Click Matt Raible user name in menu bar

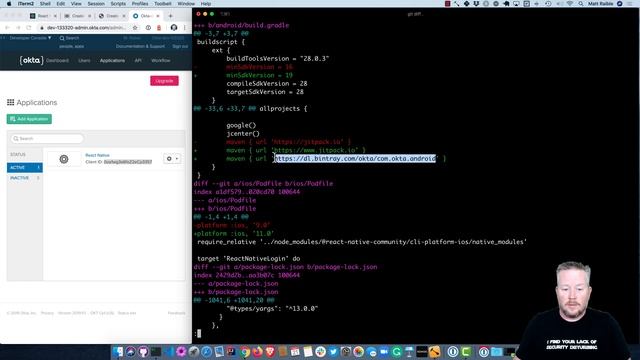point(600,4)
